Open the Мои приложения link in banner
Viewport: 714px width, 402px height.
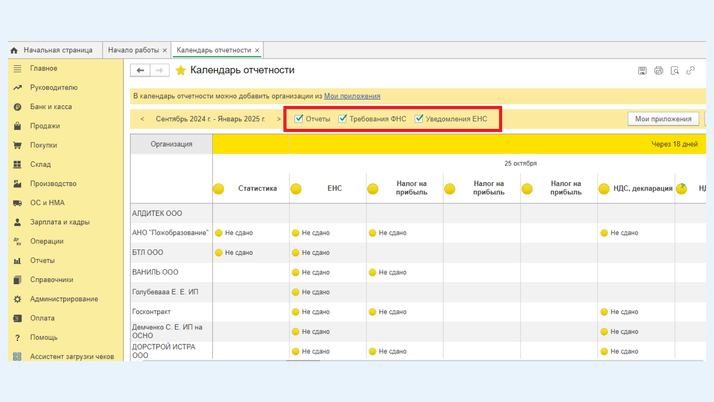[x=352, y=96]
